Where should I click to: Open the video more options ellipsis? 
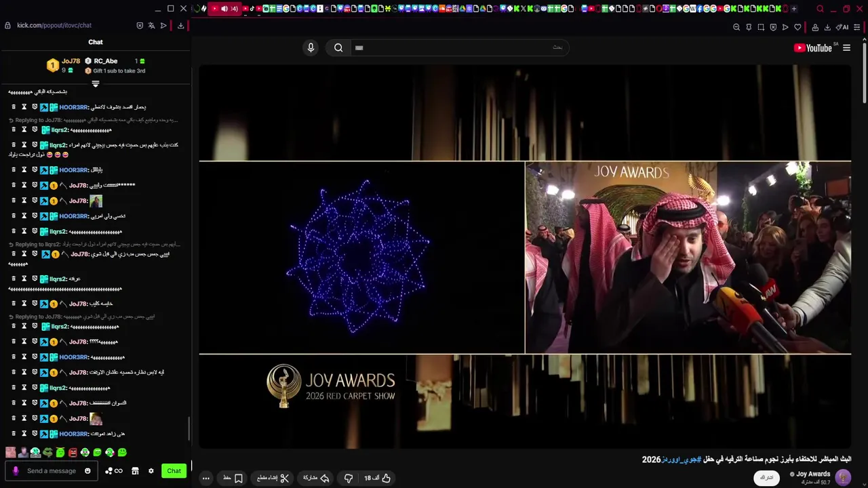(205, 479)
